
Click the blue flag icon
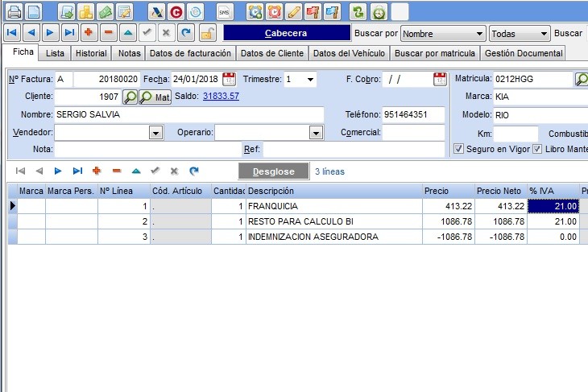332,12
